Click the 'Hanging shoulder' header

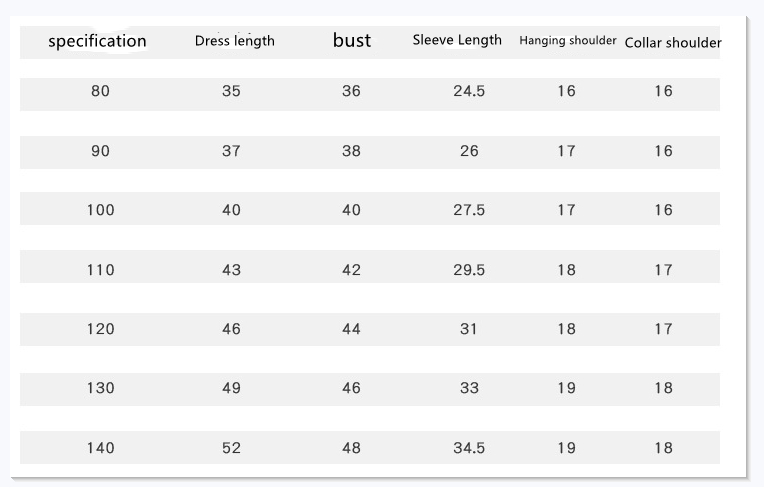[567, 41]
